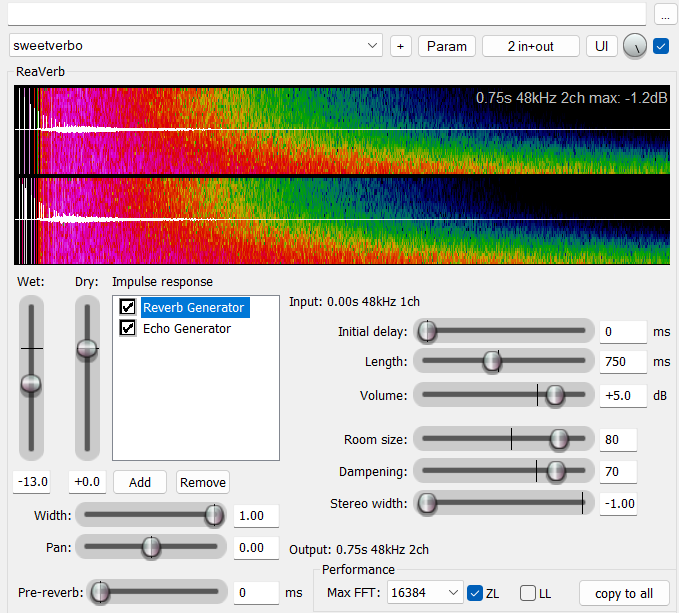Click the Length slider handle
Screen dimensions: 679x613
492,361
